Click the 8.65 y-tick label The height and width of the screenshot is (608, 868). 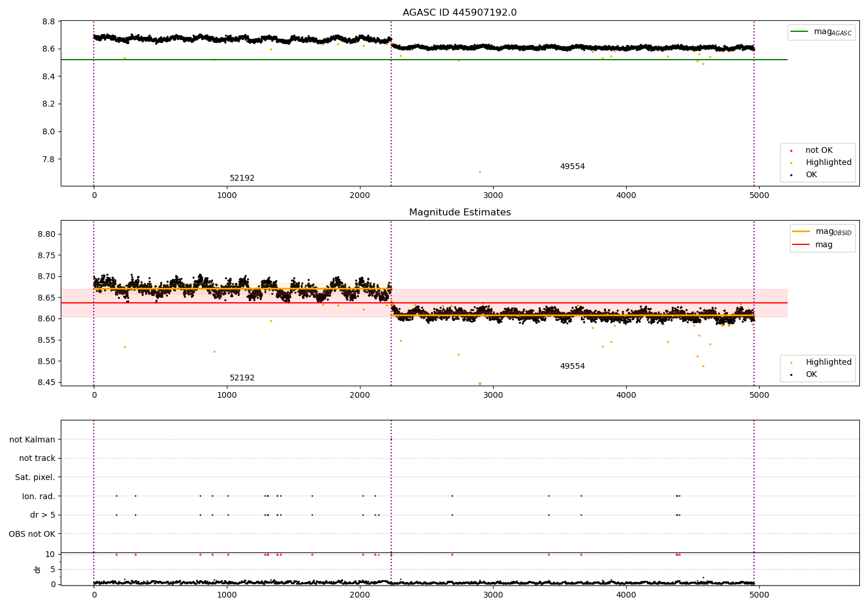[x=47, y=298]
